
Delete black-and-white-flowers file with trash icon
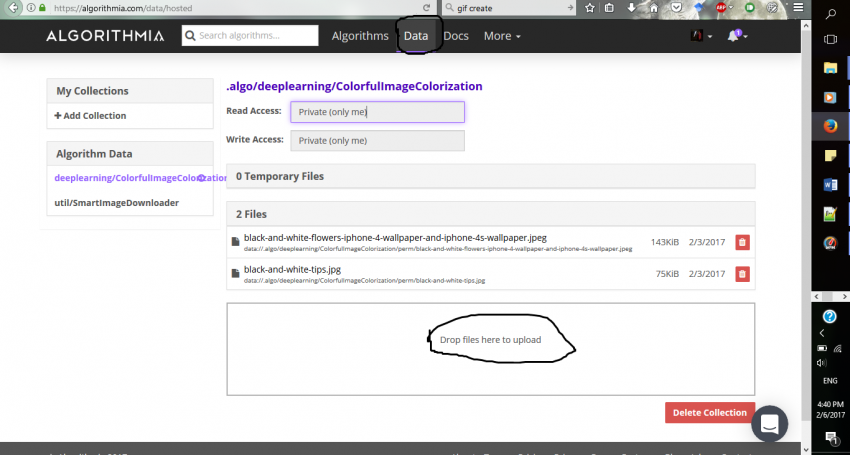741,242
